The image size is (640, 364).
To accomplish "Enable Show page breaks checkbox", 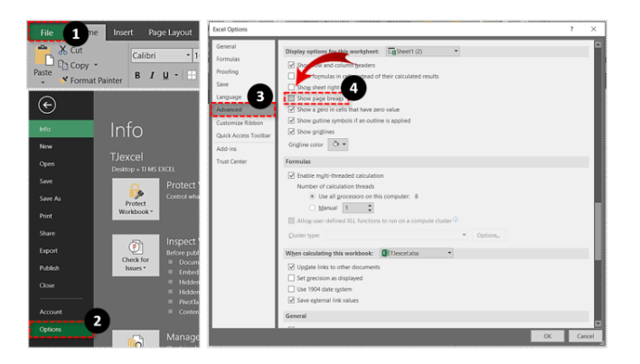I will [x=291, y=98].
